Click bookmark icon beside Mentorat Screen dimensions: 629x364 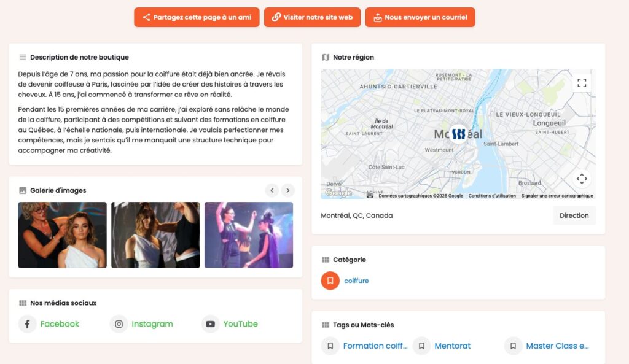point(421,346)
